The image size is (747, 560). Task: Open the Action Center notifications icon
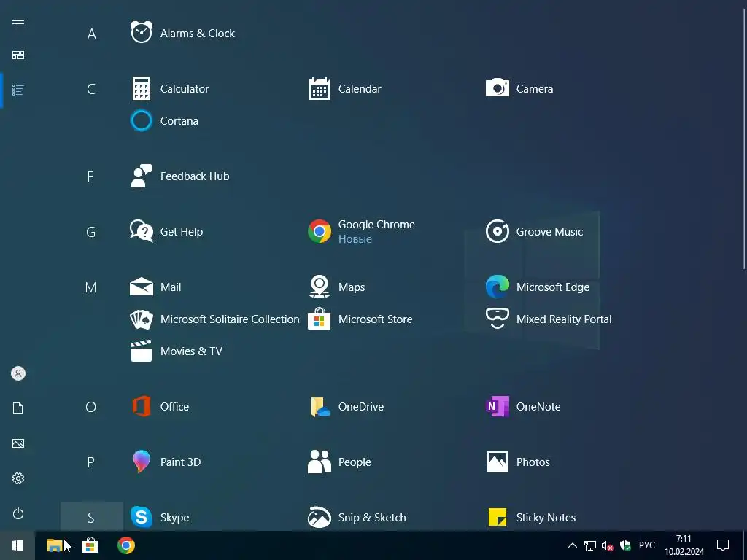[x=723, y=545]
